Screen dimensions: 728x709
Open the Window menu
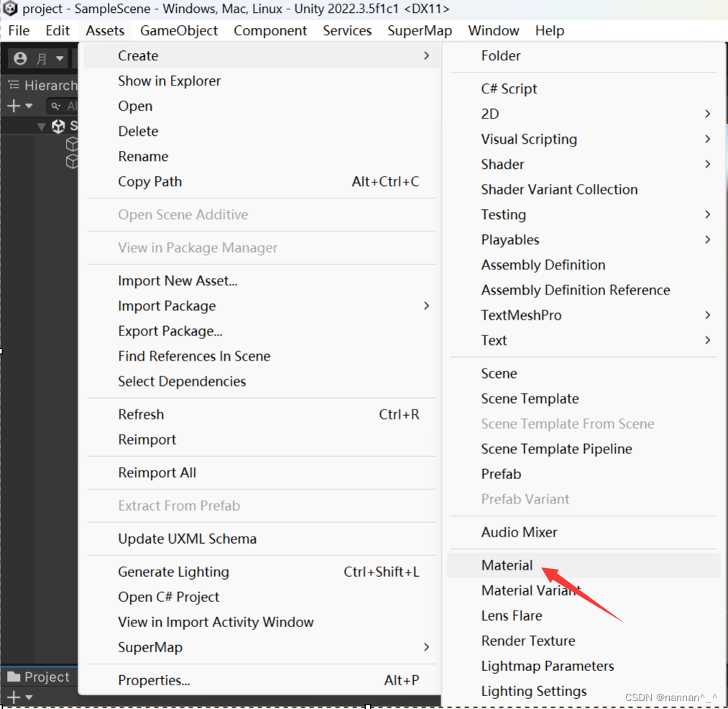coord(494,31)
